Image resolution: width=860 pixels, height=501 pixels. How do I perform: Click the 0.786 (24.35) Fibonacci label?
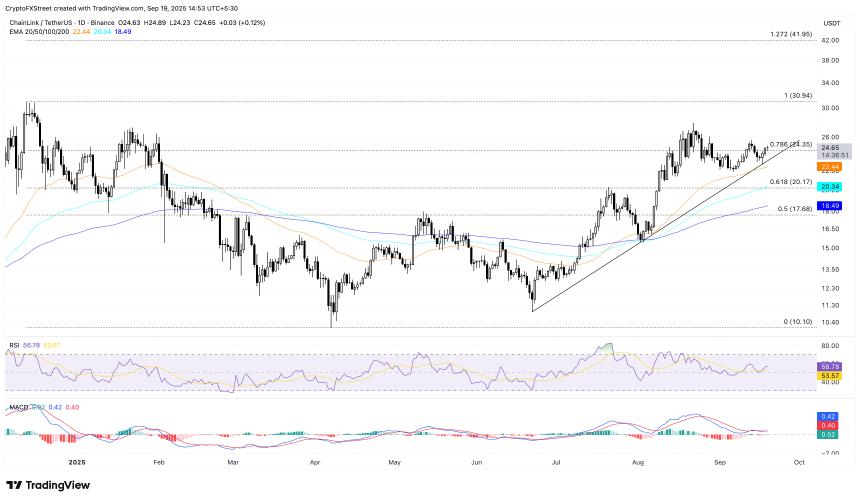[792, 144]
